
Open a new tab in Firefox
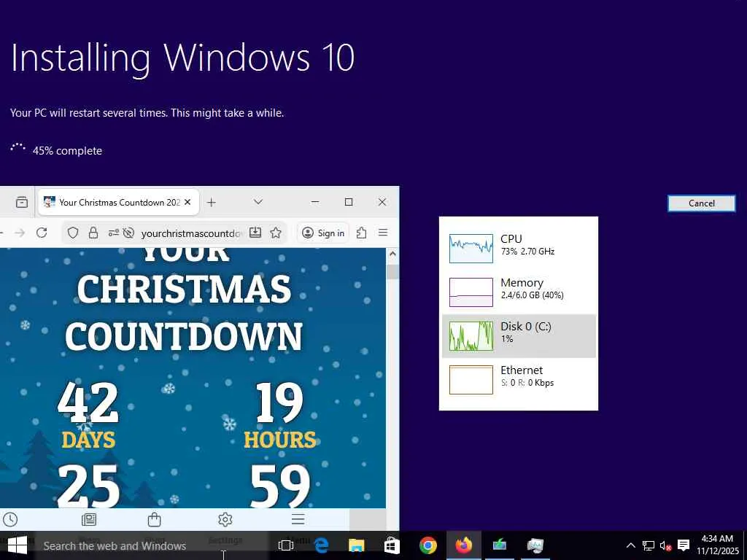pos(211,203)
